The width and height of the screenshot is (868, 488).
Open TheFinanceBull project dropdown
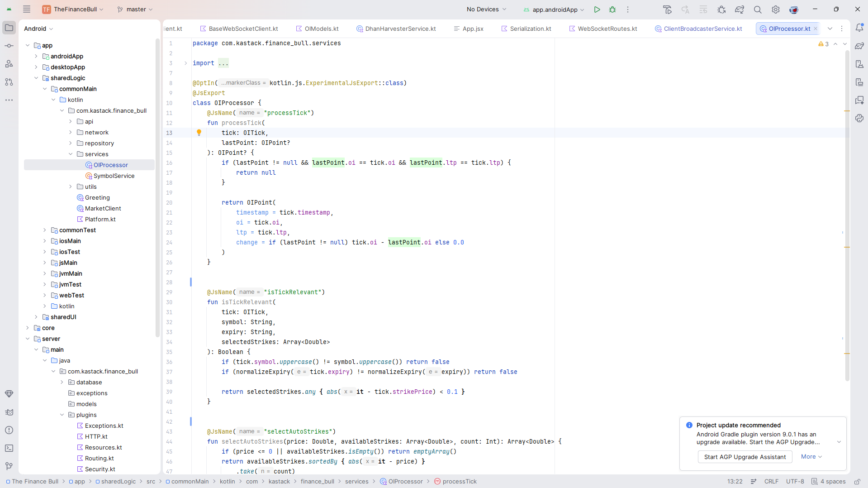pyautogui.click(x=73, y=9)
